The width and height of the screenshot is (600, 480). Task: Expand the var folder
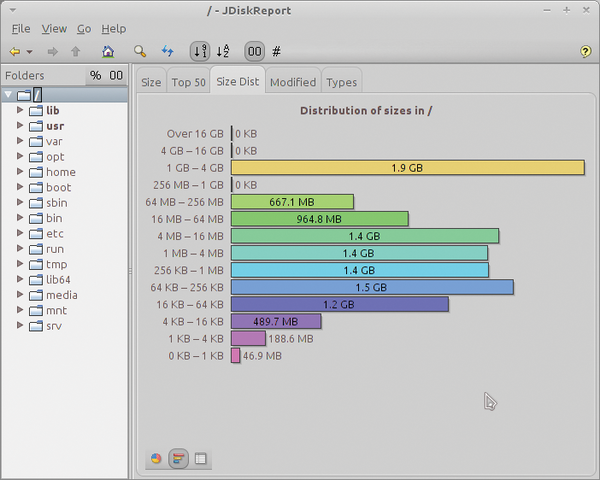coord(20,140)
